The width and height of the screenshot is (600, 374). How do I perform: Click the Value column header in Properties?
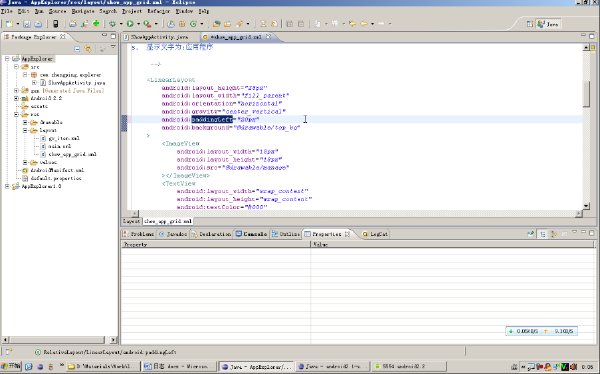452,244
